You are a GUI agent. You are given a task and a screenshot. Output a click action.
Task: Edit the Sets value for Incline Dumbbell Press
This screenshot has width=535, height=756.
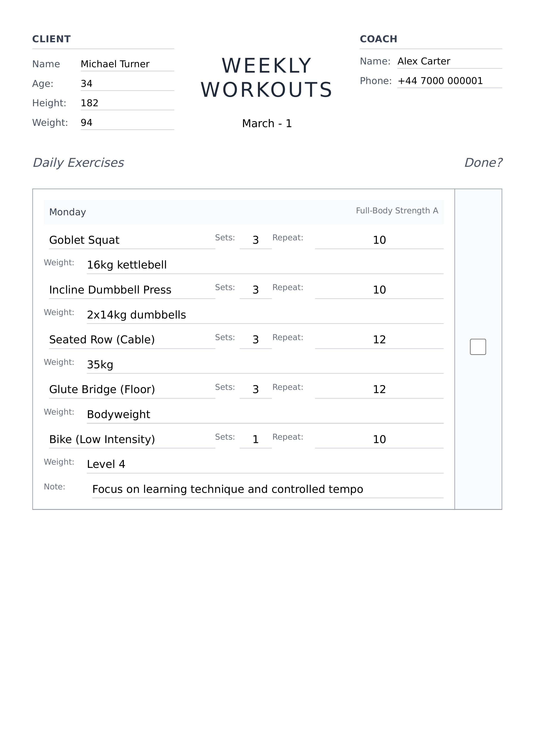pos(255,290)
